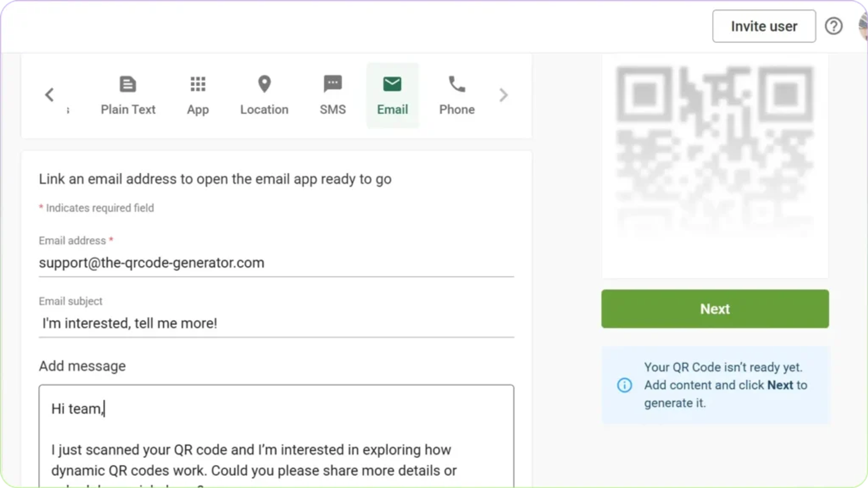Select the Email envelope icon
Screen dimensions: 868x488
click(x=392, y=84)
